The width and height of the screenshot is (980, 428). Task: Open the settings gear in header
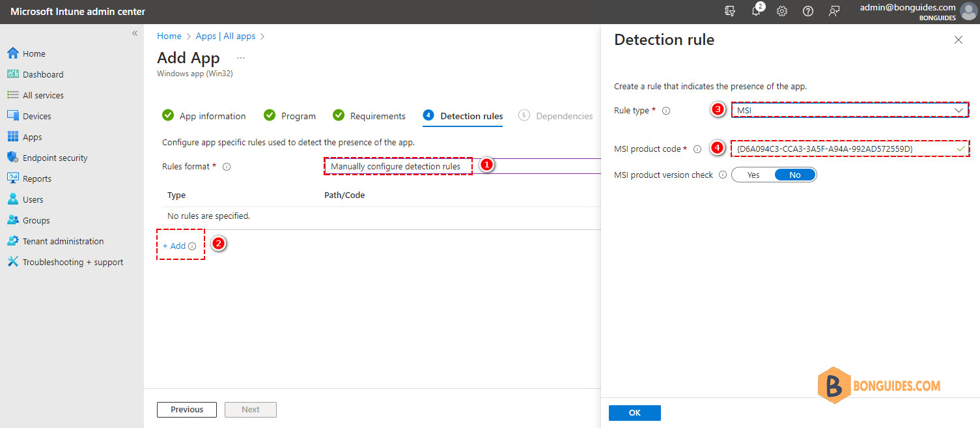pos(782,11)
